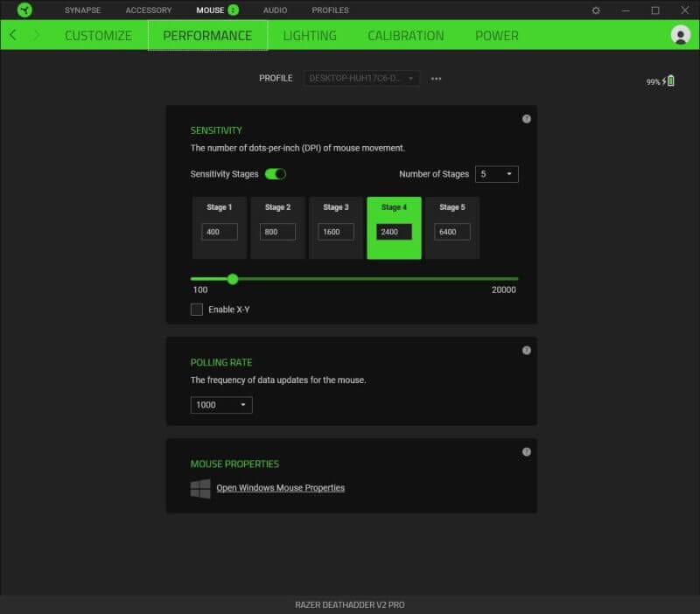
Task: Toggle the Sensitivity Stages switch off
Action: [276, 174]
